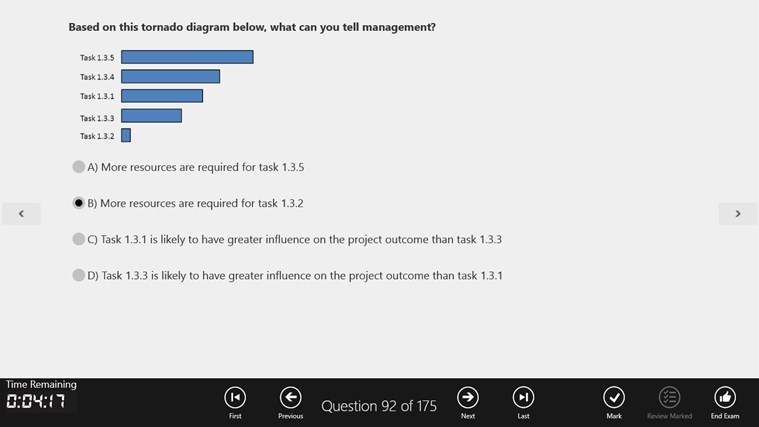759x427 pixels.
Task: Mark this question with the checkmark icon
Action: coord(614,397)
